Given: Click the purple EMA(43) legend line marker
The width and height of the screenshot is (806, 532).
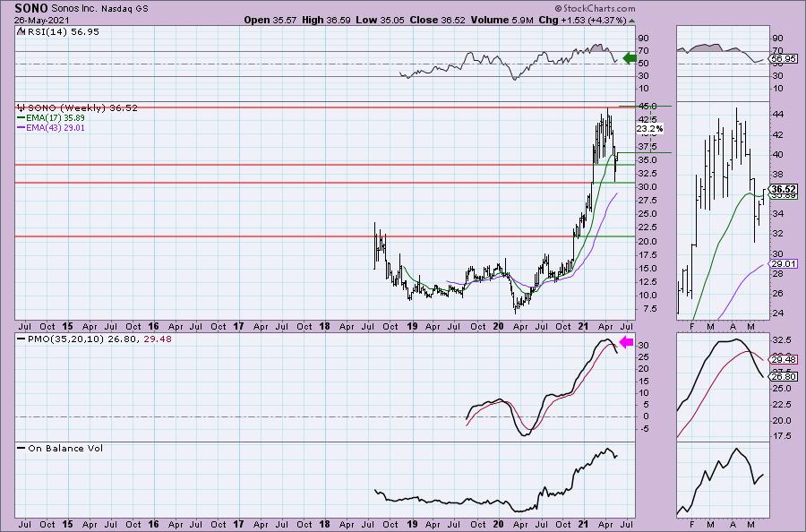Looking at the screenshot, I should tap(21, 127).
